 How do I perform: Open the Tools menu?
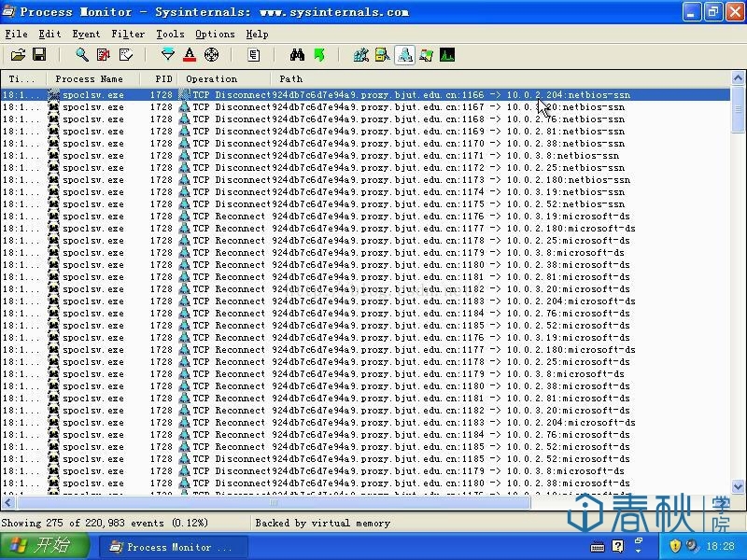pyautogui.click(x=170, y=34)
